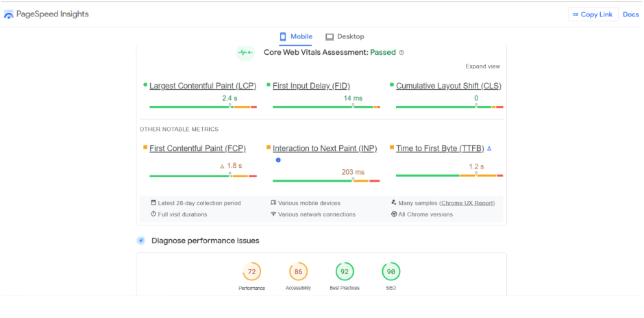
Task: Switch to the Desktop tab
Action: pos(345,36)
